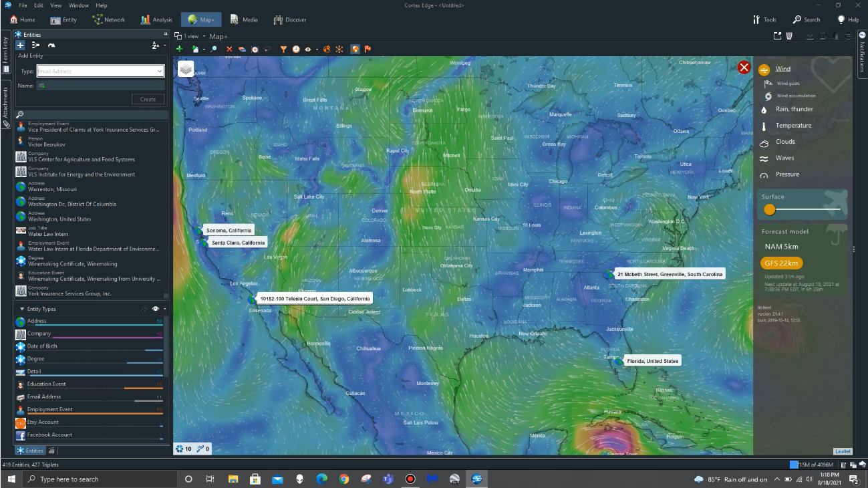Click the Create button in Add Entity
The width and height of the screenshot is (868, 488).
pos(147,99)
